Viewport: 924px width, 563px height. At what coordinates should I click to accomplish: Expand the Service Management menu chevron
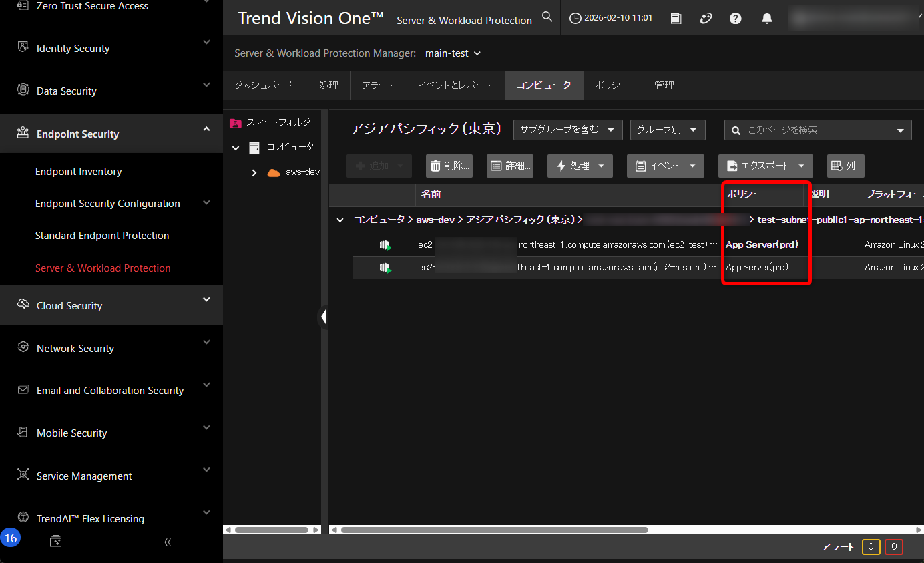point(206,470)
